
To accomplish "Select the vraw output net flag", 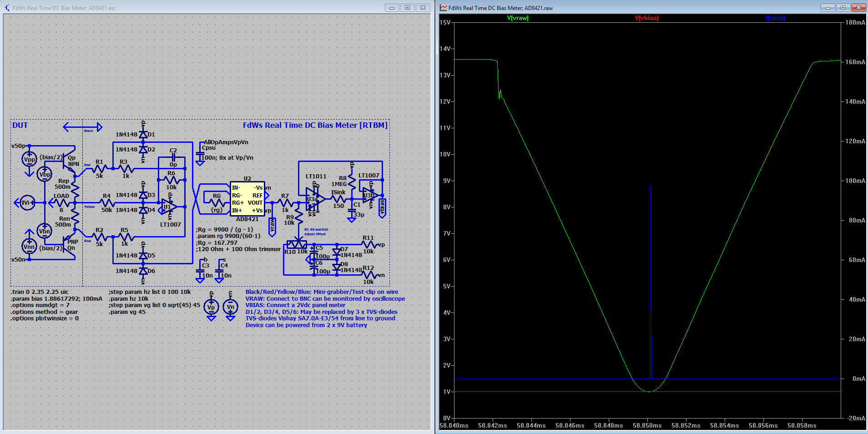I will pos(272,227).
